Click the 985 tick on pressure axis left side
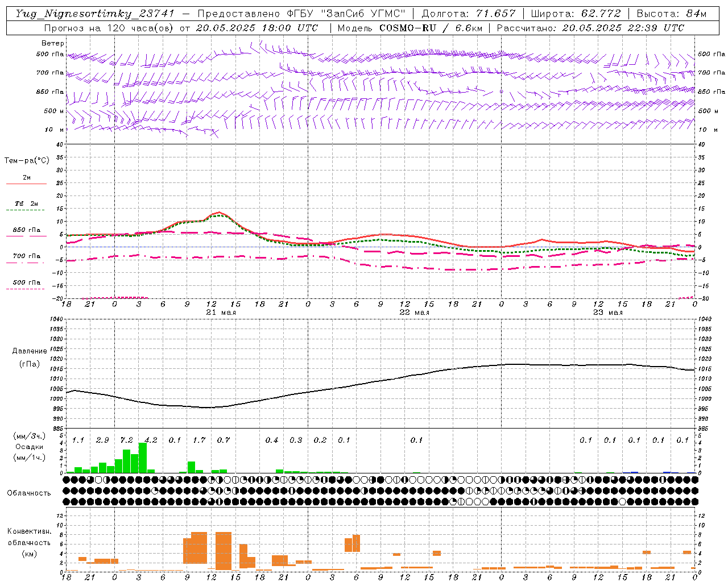This screenshot has height=582, width=728. coord(57,429)
